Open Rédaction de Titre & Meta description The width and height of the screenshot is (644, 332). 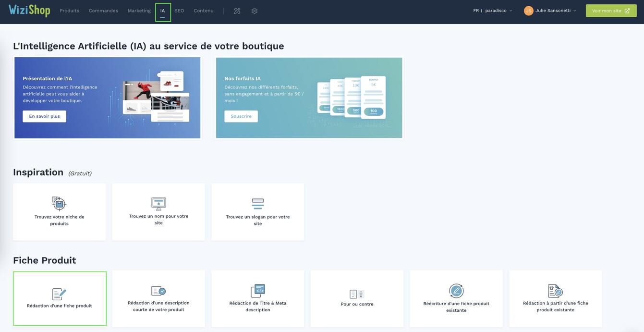click(x=258, y=299)
